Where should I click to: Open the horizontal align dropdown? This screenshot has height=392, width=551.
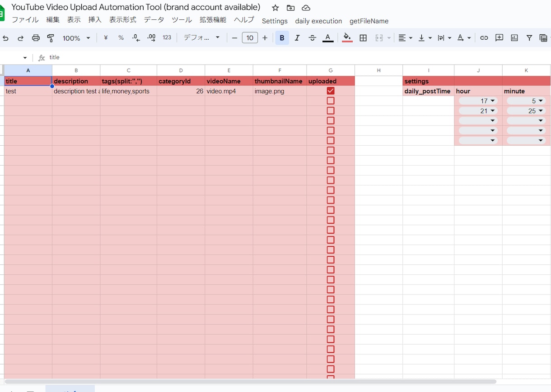tap(405, 38)
